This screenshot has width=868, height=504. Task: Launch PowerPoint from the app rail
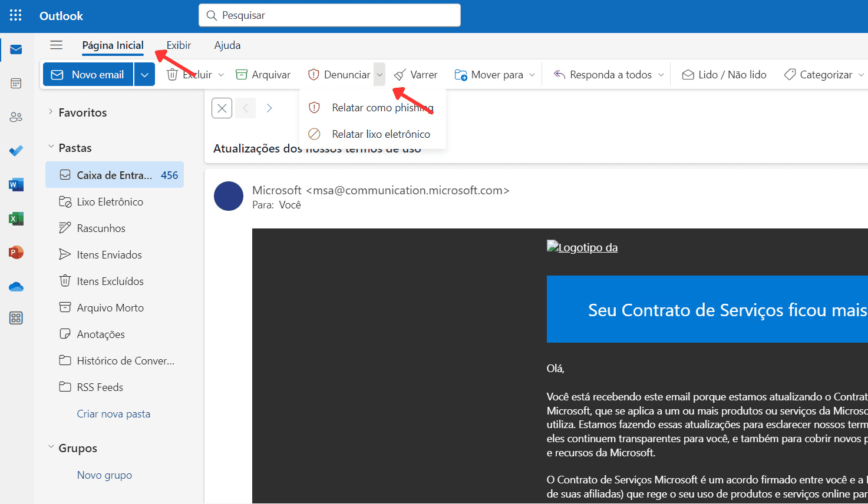(16, 253)
